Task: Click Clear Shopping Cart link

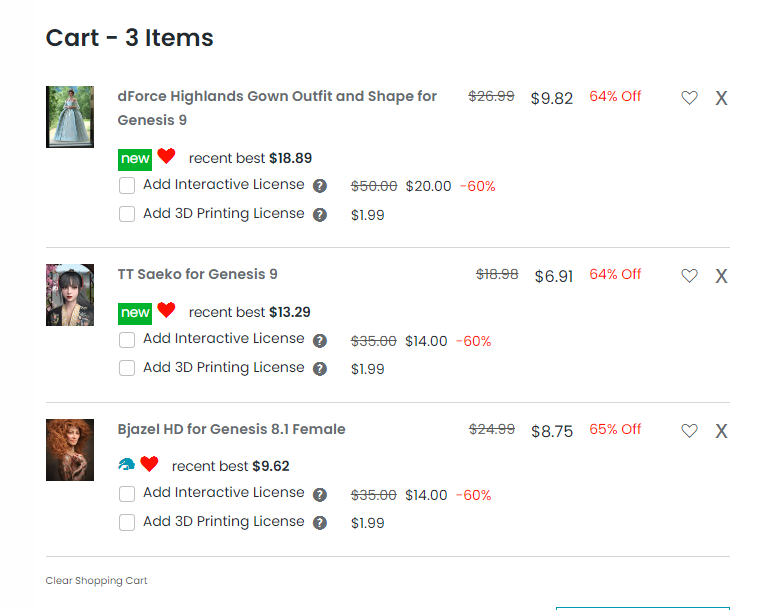Action: (x=96, y=581)
